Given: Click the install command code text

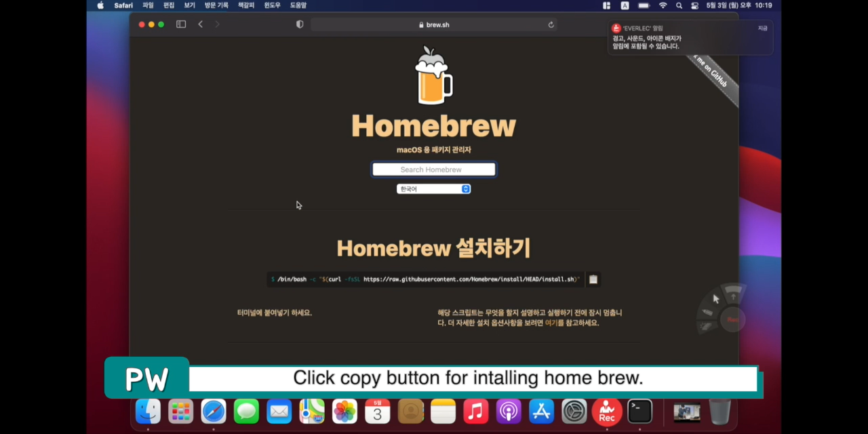Looking at the screenshot, I should pyautogui.click(x=426, y=279).
